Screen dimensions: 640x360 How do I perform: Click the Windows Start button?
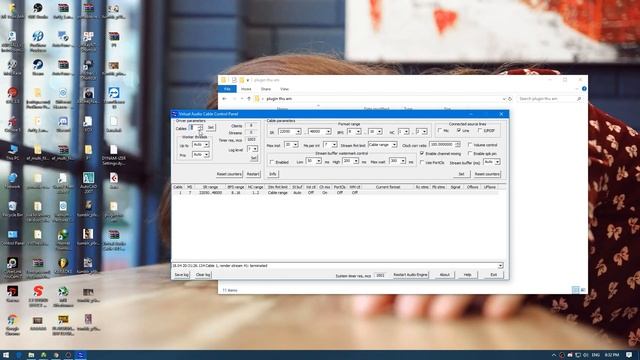point(6,355)
